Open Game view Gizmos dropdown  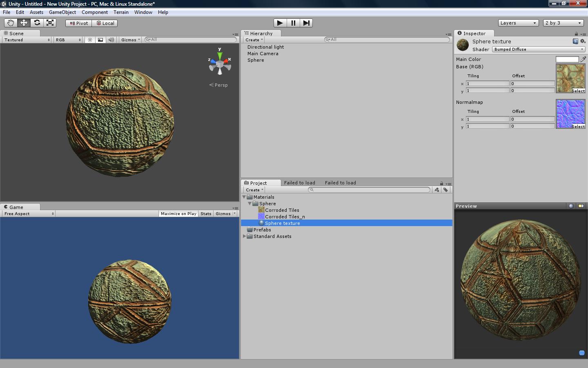tap(225, 213)
